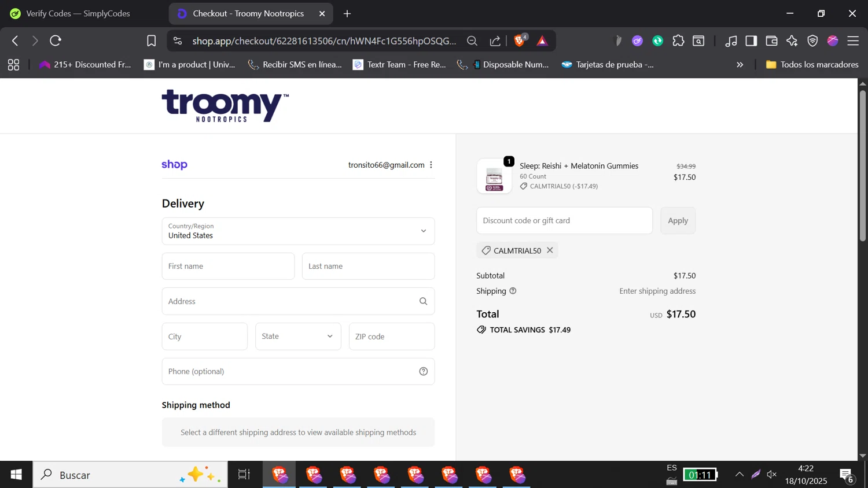Viewport: 868px width, 488px height.
Task: Open the 215+ Discounted Fr... bookmark
Action: (85, 65)
